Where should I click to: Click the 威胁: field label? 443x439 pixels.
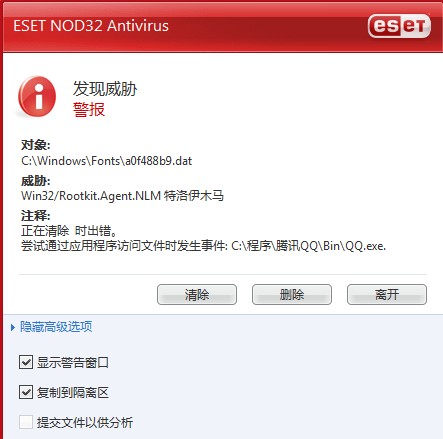point(36,181)
